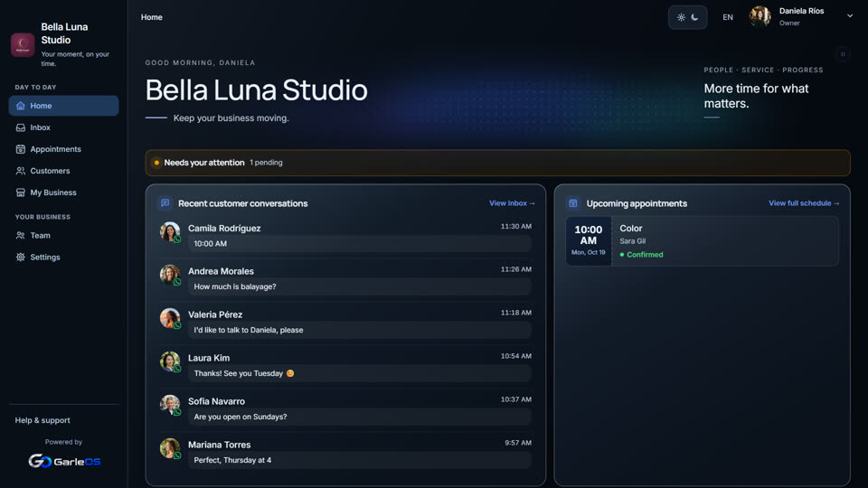Click Sara Gil client name
This screenshot has height=488, width=868.
coord(633,241)
